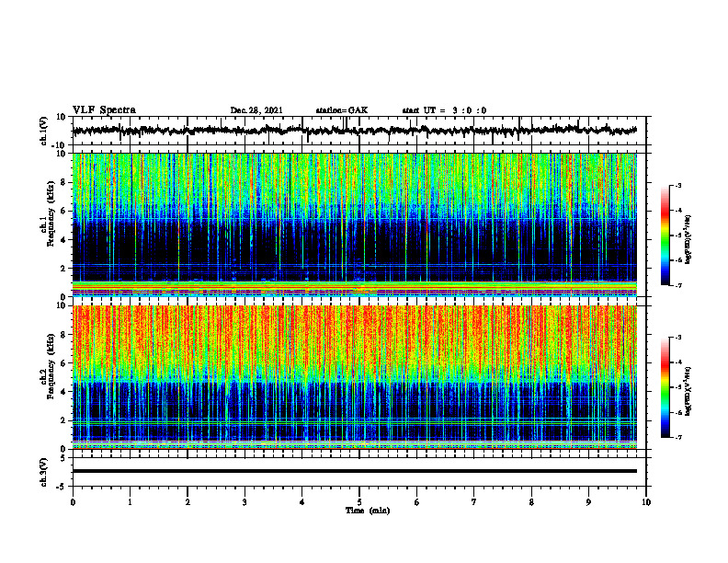
Task: Click the "-3" label on ch.1 colorbar
Action: coord(678,185)
